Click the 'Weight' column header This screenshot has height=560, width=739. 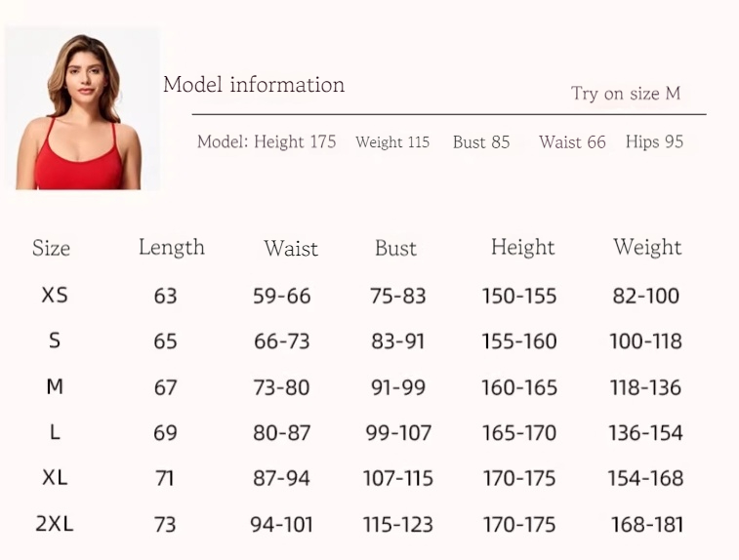(x=647, y=248)
